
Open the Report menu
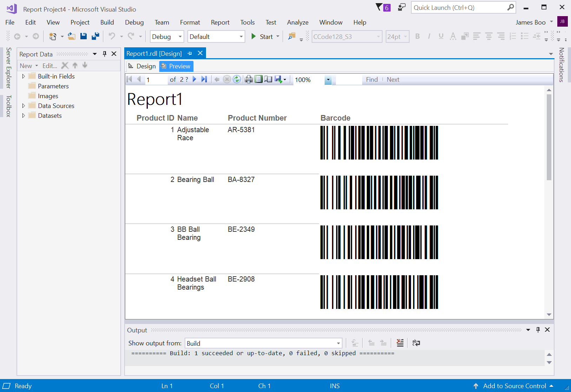click(220, 22)
